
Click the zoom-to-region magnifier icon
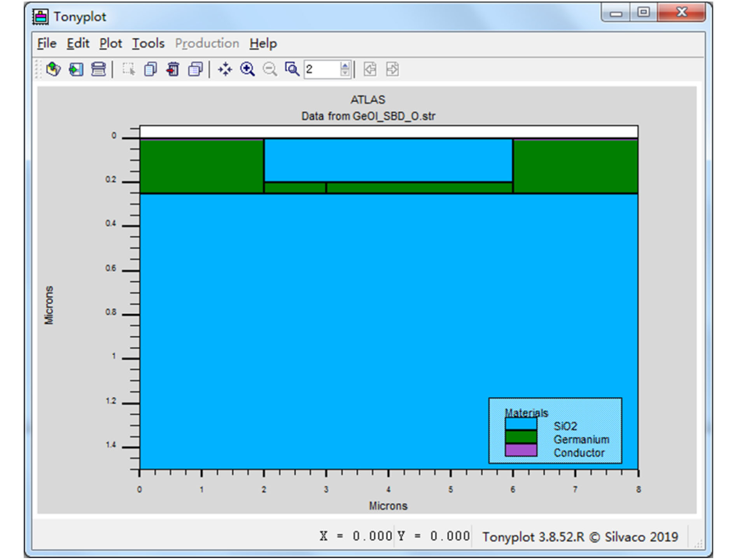(x=292, y=69)
